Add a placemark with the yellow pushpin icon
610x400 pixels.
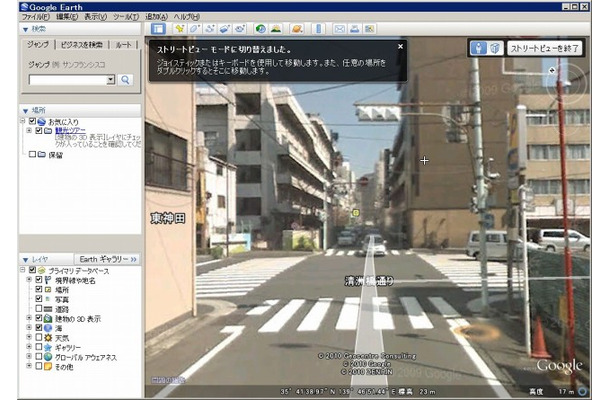click(x=179, y=29)
